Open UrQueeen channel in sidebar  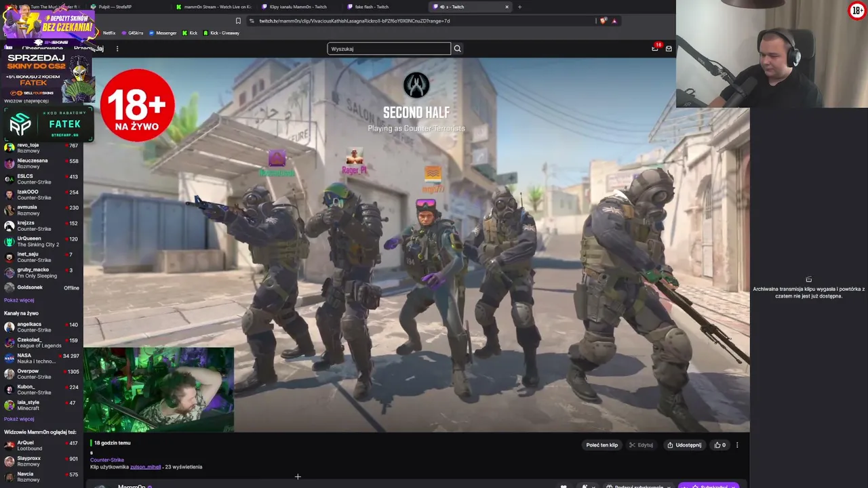(x=41, y=241)
